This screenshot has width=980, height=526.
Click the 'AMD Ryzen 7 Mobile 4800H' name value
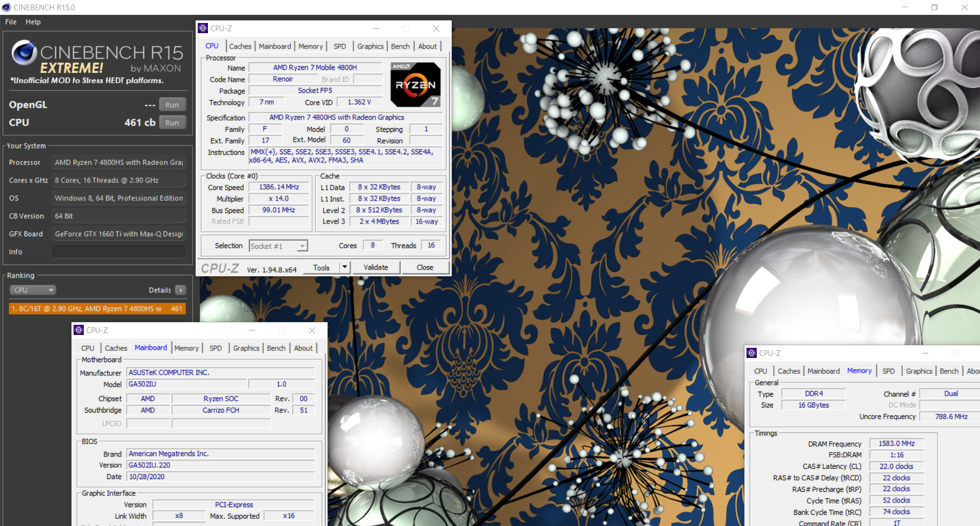pyautogui.click(x=315, y=67)
